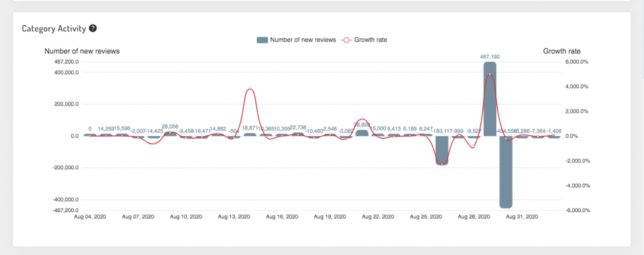Click the Category Activity help question-mark icon
The height and width of the screenshot is (255, 644).
[93, 28]
